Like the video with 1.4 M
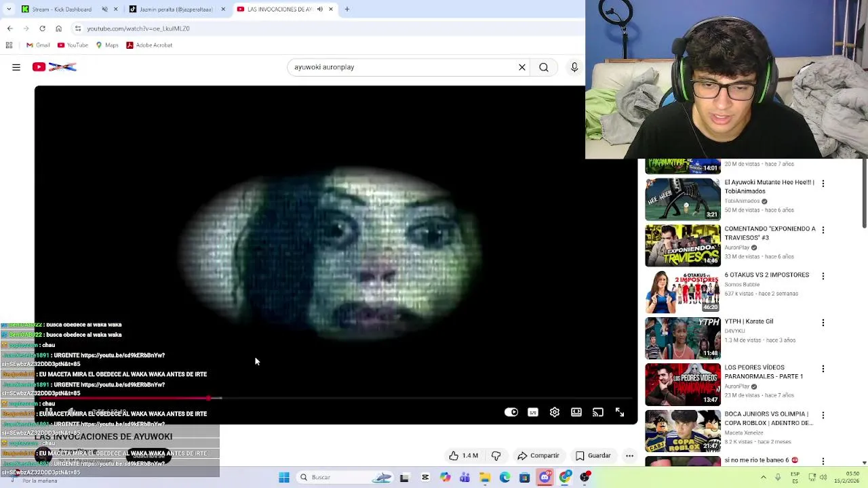Viewport: 868px width, 488px height. coord(463,455)
